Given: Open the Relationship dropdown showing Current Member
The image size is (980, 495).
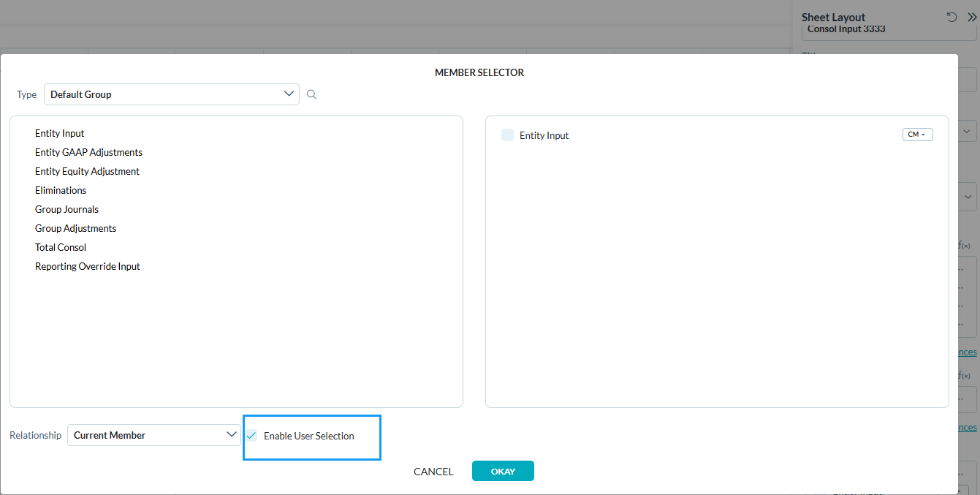Looking at the screenshot, I should (x=154, y=435).
